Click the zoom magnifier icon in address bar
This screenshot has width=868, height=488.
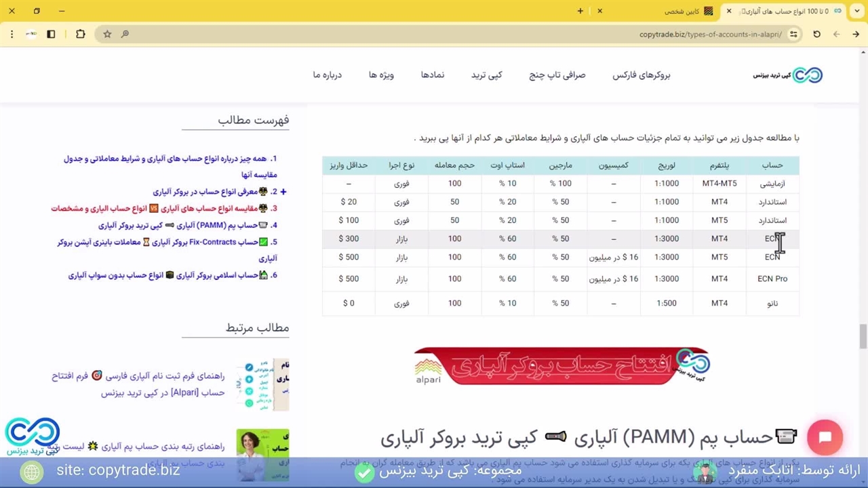[x=125, y=34]
